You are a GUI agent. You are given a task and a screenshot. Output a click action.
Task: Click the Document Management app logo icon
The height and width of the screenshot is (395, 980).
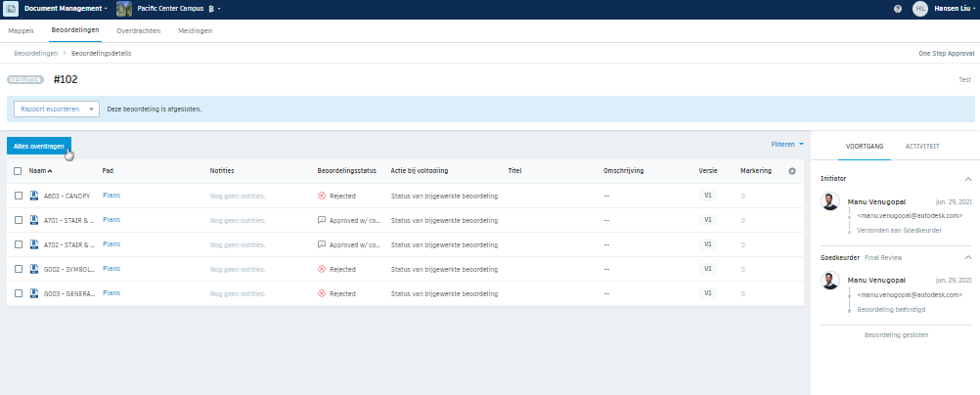[x=11, y=9]
